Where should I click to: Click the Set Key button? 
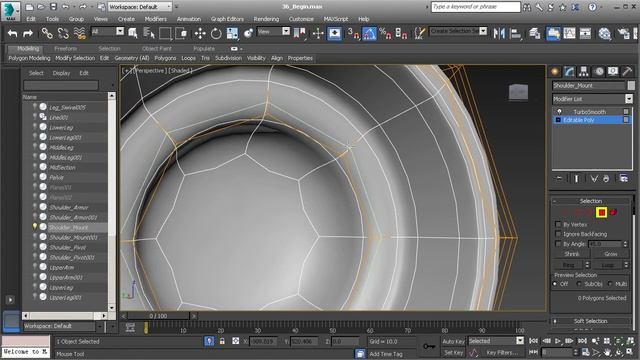(x=453, y=352)
